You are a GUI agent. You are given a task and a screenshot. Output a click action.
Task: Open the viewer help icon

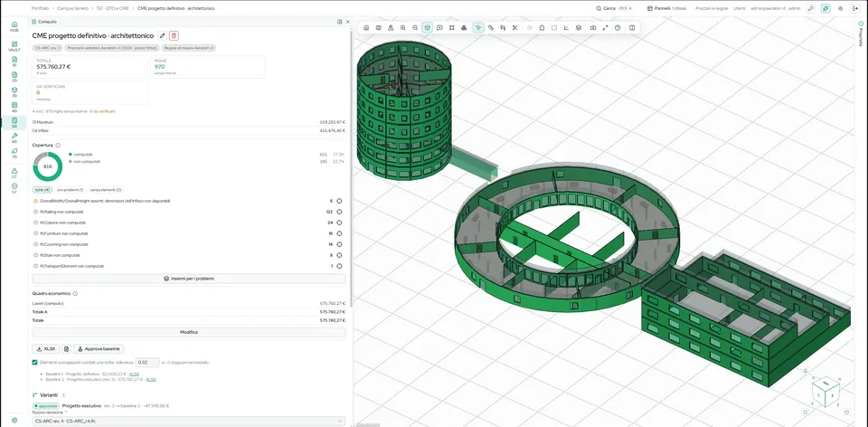click(x=618, y=28)
